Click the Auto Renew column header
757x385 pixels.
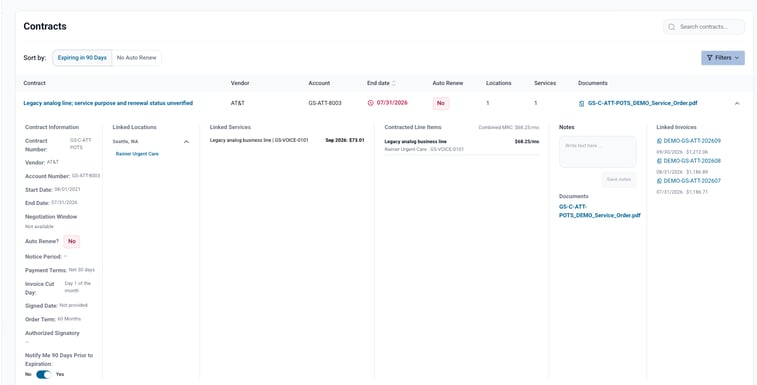(448, 83)
